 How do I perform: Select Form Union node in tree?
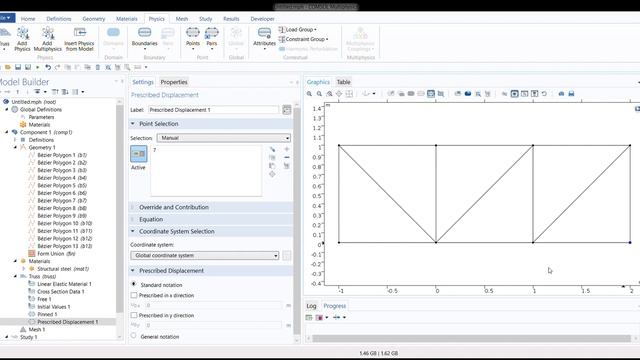[x=56, y=254]
